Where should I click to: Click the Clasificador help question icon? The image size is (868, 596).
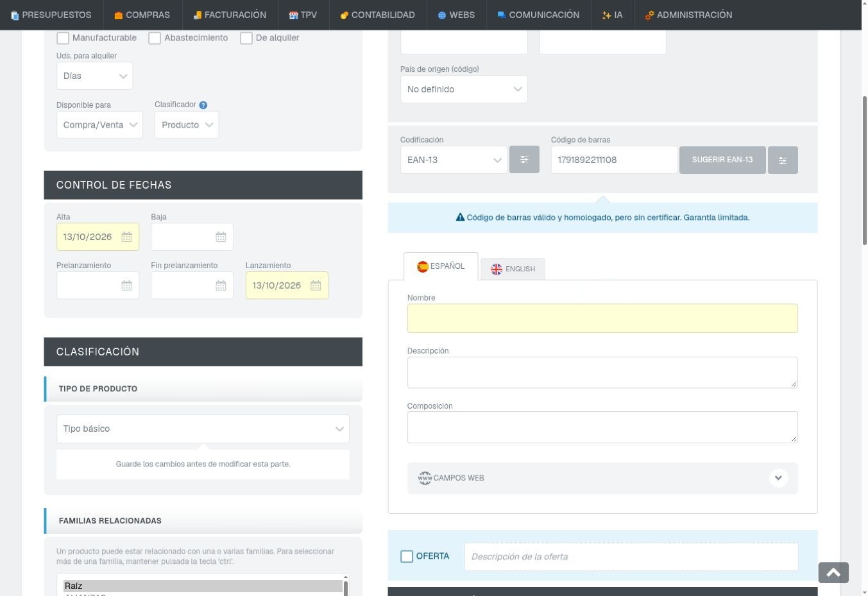click(x=203, y=105)
